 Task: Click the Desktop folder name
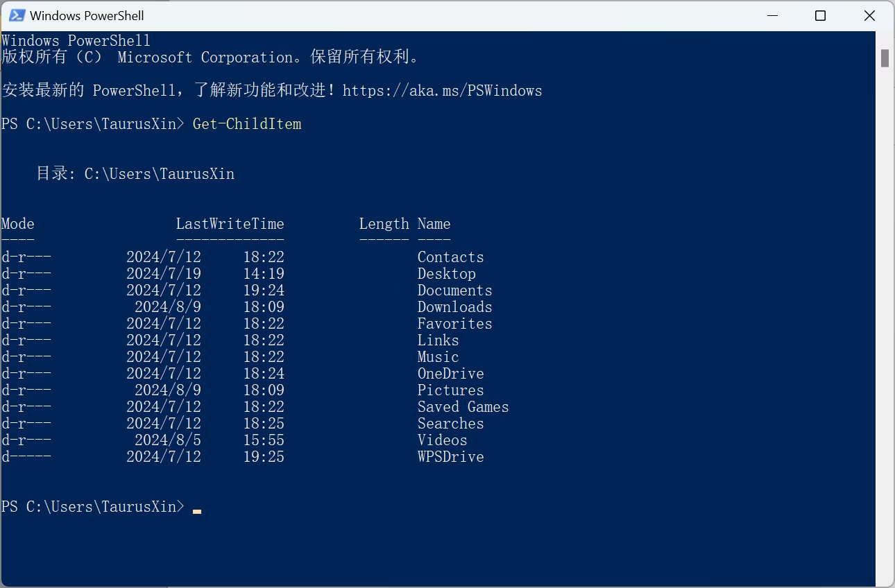tap(446, 273)
